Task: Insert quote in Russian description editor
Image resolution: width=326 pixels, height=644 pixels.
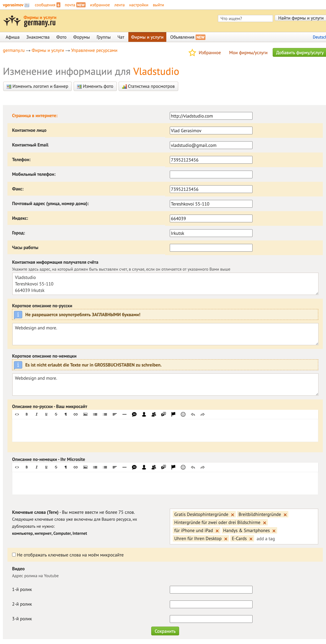Action: point(134,414)
